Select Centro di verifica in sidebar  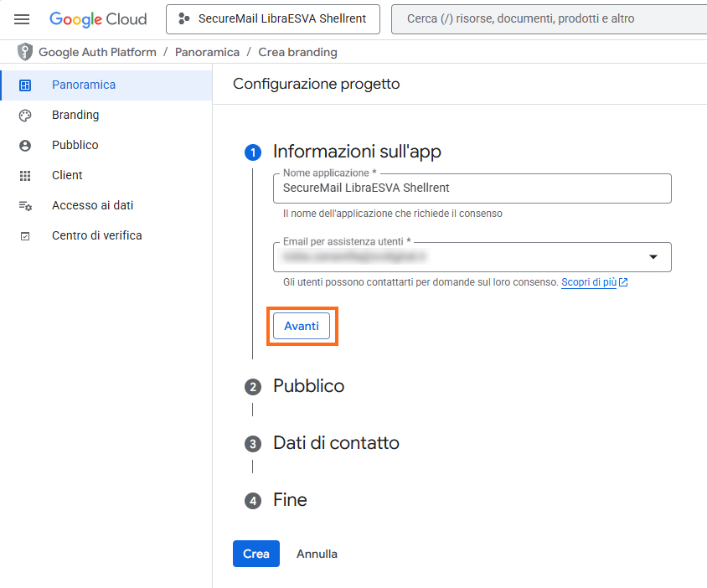96,235
